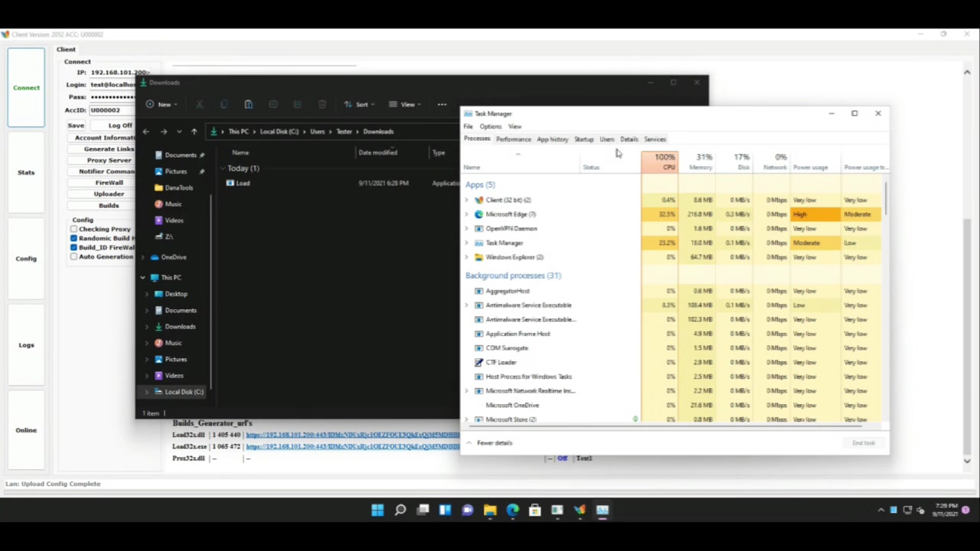Click the Rename icon in Explorer toolbar
980x551 pixels.
pyautogui.click(x=273, y=104)
